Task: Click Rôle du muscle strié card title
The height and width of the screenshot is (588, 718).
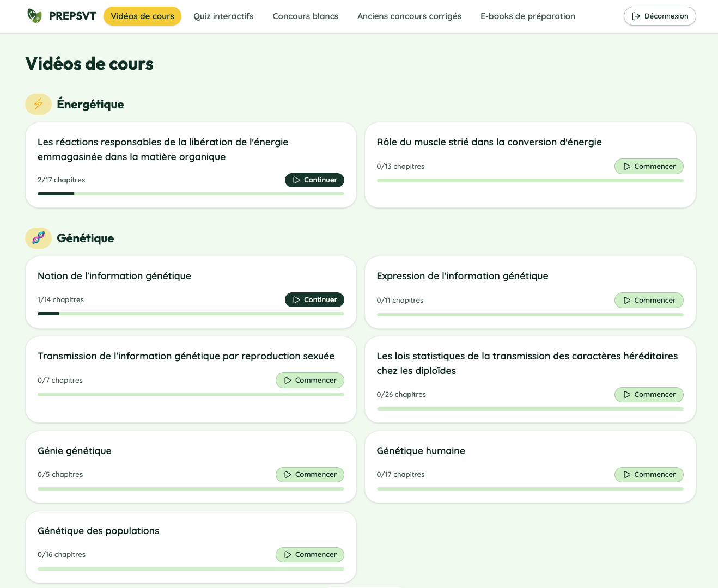Action: tap(489, 142)
